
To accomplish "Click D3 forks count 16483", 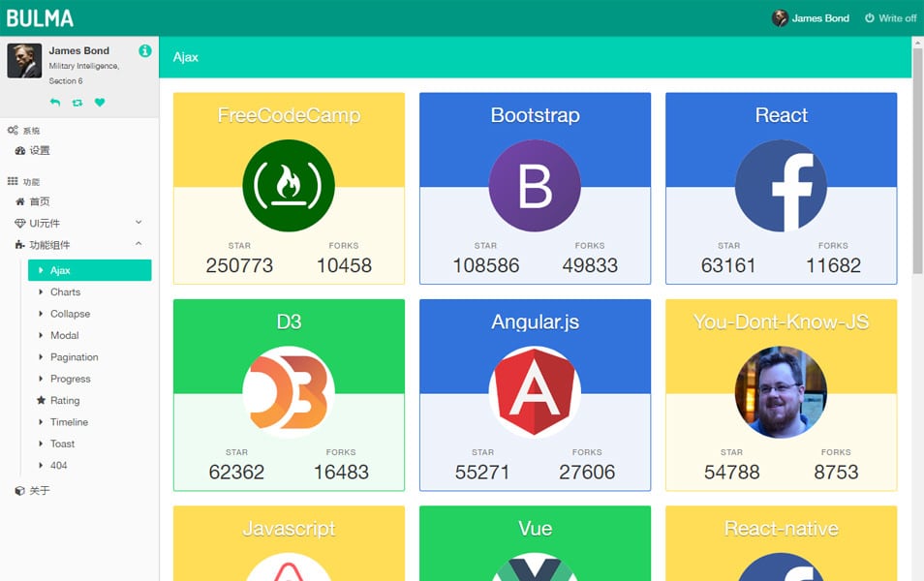I will pos(341,472).
